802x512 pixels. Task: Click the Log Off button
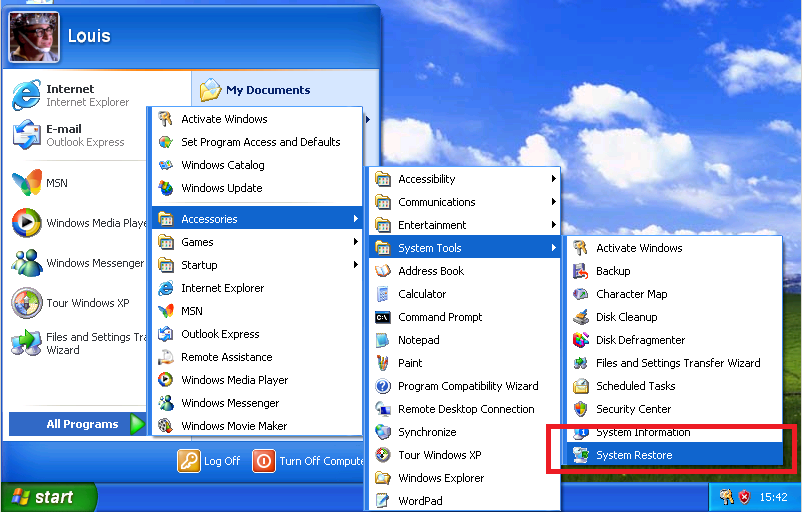pyautogui.click(x=210, y=461)
